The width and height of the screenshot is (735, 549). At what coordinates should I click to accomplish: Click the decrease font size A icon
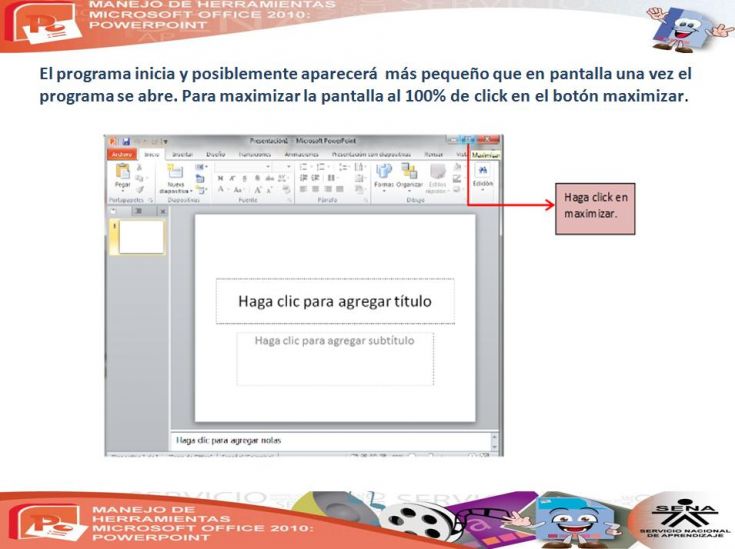[270, 190]
